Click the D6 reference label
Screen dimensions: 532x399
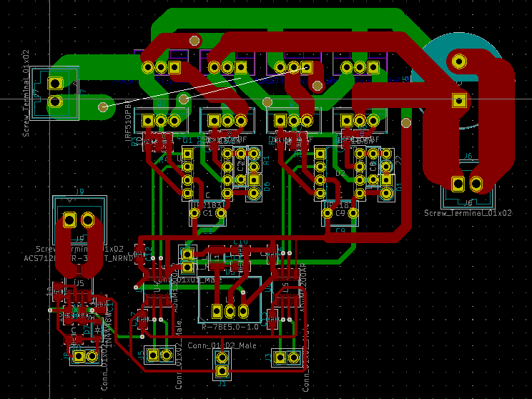(267, 187)
